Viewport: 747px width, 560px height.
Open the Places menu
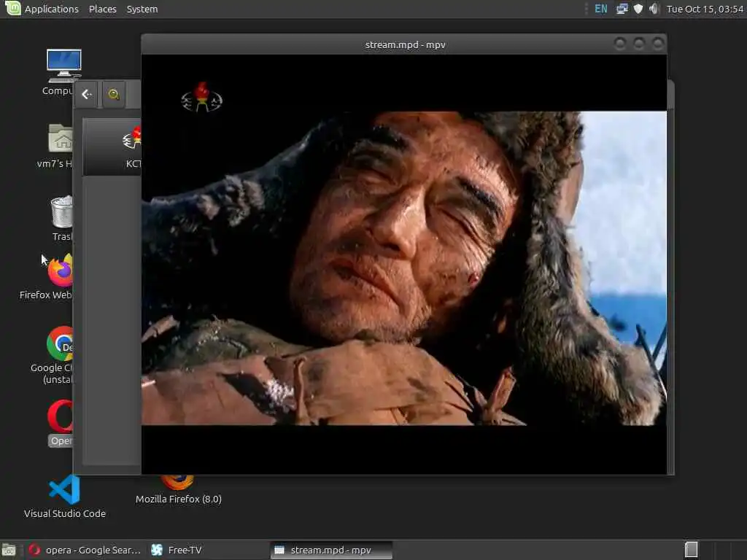click(102, 9)
